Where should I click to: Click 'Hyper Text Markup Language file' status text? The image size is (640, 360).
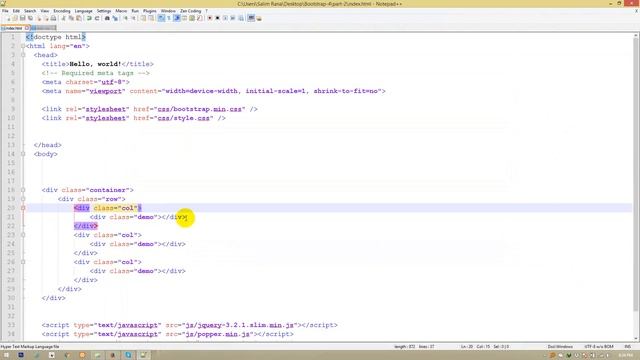(30, 347)
